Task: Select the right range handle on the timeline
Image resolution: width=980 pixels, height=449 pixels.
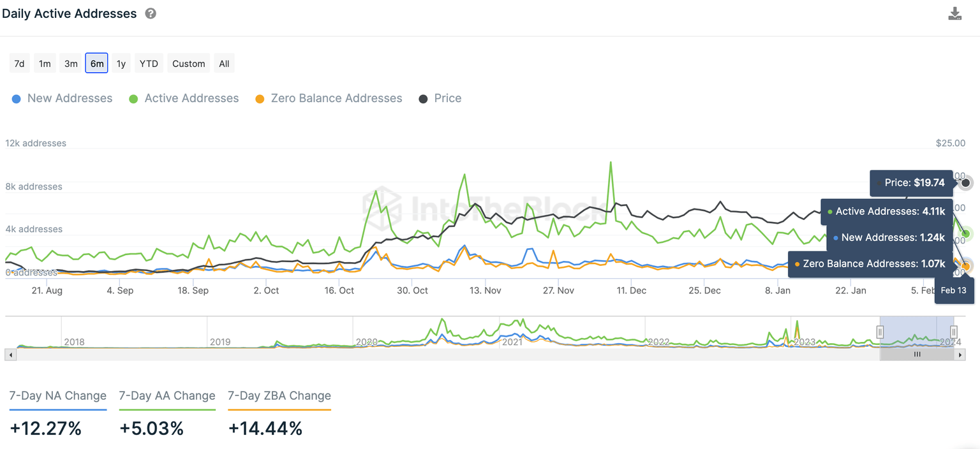Action: pyautogui.click(x=954, y=332)
